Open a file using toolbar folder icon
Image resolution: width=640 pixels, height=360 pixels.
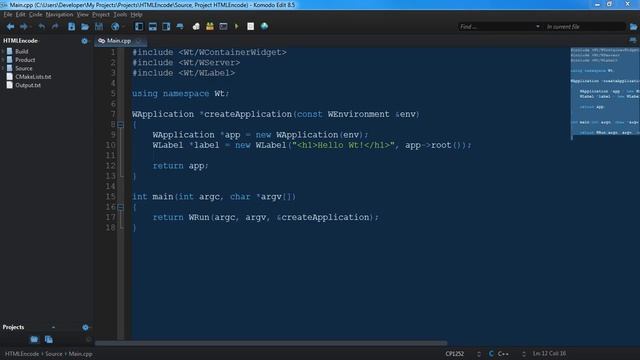85,27
